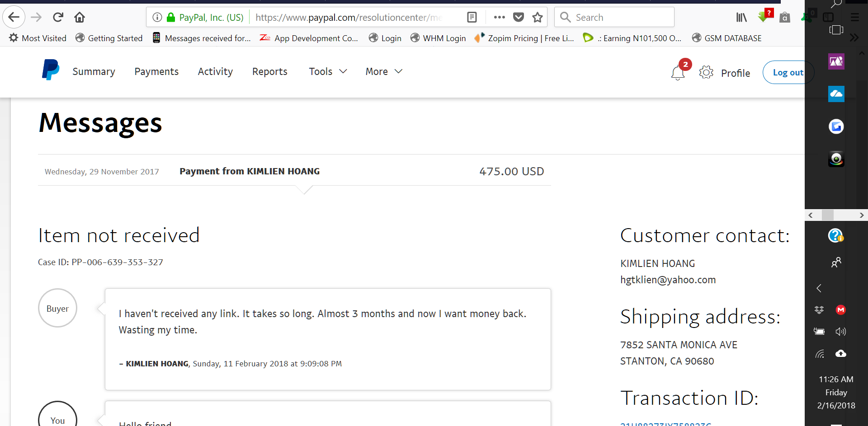Show more bookmarks with the double chevron
868x426 pixels.
(x=854, y=37)
